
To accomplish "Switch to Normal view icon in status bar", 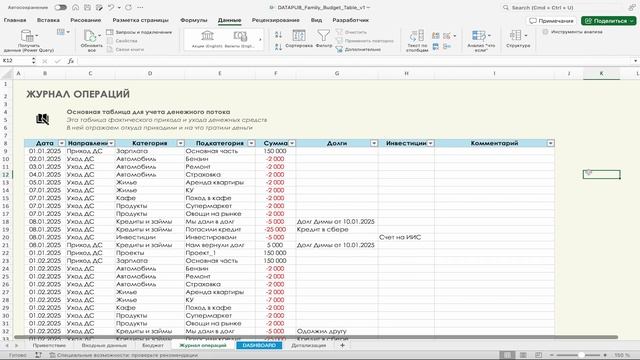I will [507, 355].
